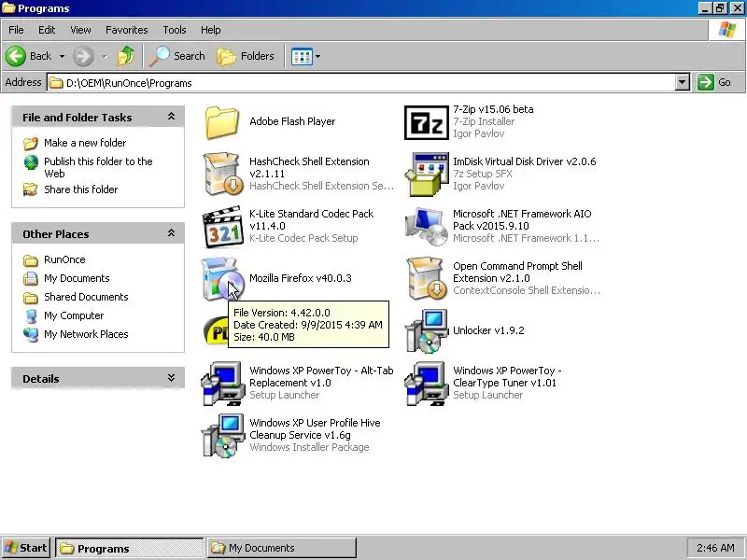Screen dimensions: 747x560
Task: Collapse the Other Places panel
Action: tap(171, 233)
